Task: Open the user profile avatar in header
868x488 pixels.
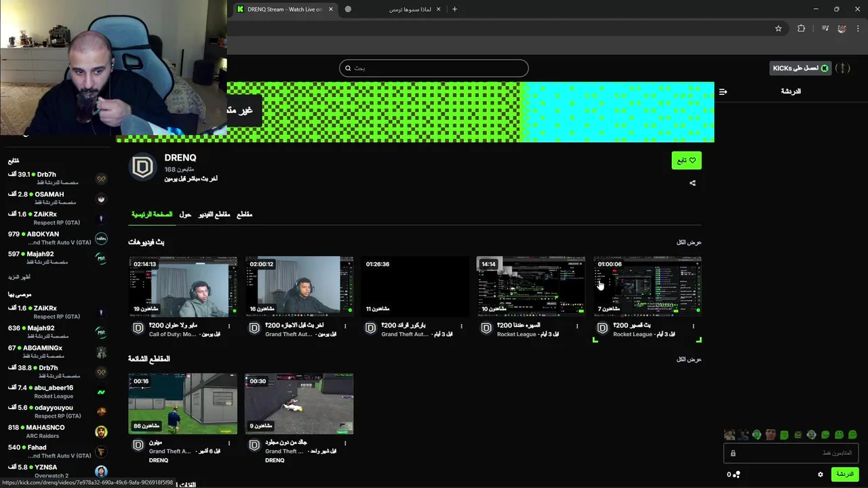Action: [x=842, y=68]
